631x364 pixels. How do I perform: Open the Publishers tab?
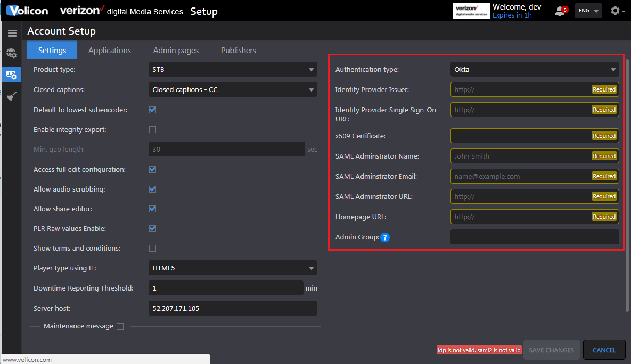click(x=238, y=50)
